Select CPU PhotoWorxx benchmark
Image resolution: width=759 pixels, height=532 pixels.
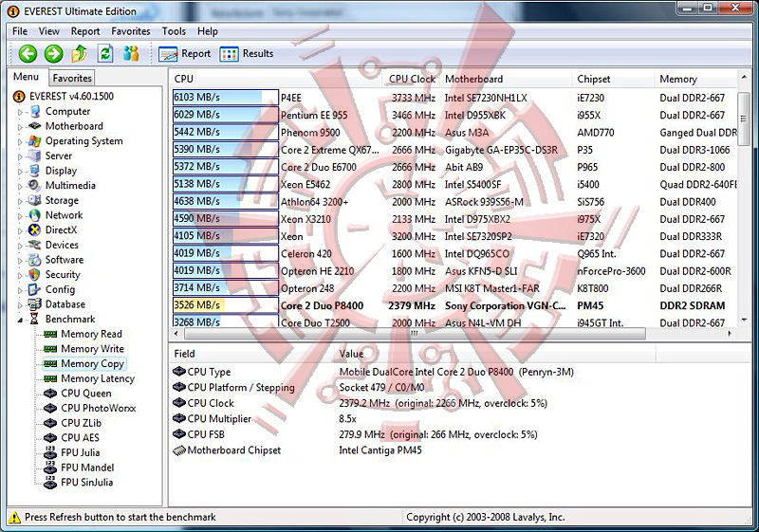pos(99,408)
